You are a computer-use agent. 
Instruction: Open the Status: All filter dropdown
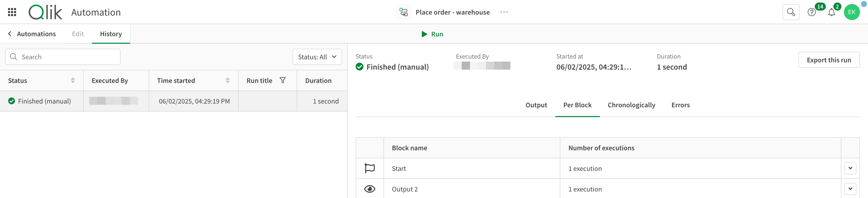click(317, 57)
